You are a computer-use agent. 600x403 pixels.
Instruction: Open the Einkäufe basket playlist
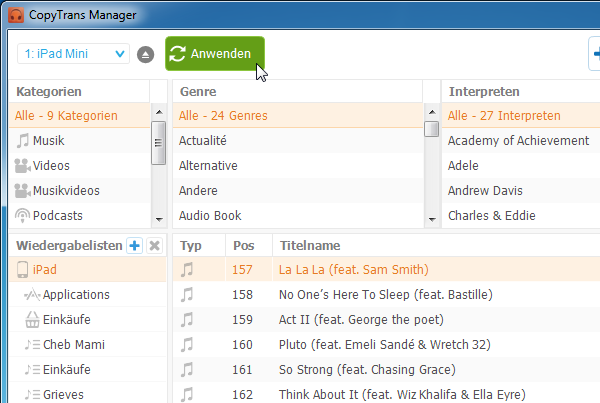click(x=88, y=320)
